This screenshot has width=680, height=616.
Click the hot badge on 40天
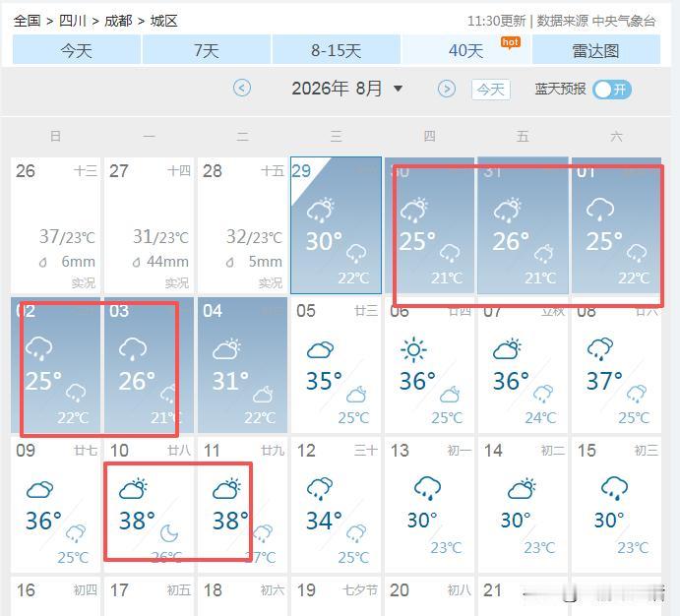point(510,43)
